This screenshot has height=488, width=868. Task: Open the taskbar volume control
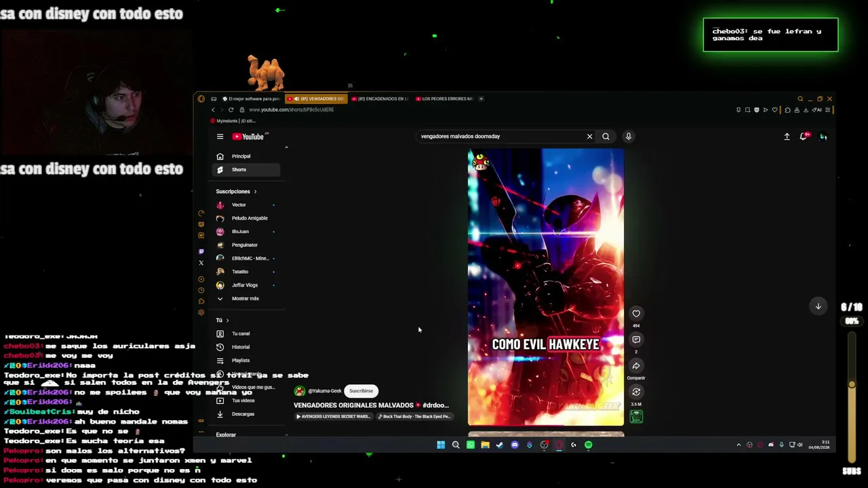(x=800, y=445)
